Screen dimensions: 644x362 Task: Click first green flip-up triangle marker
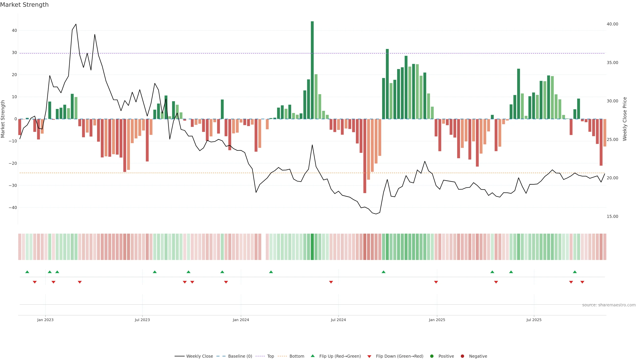click(27, 272)
